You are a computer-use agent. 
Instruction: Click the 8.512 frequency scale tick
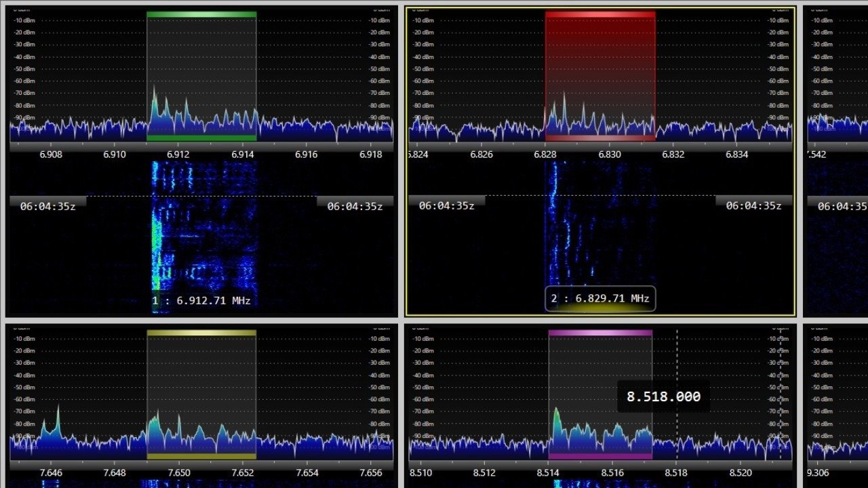coord(484,473)
